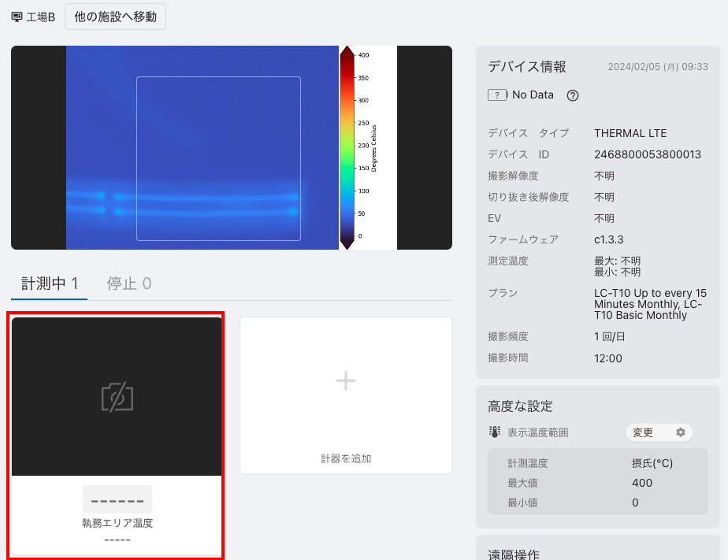The image size is (728, 560).
Task: Click 他の施設へ移動 button
Action: pyautogui.click(x=115, y=17)
